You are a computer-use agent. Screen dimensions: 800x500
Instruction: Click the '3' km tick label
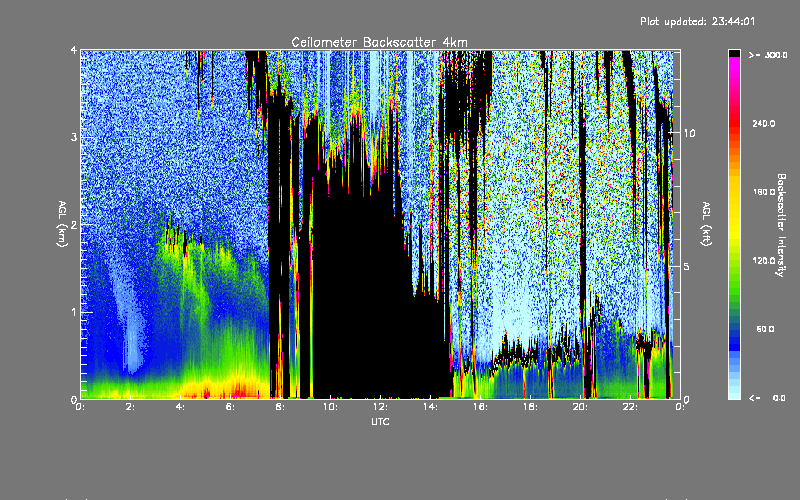(74, 137)
